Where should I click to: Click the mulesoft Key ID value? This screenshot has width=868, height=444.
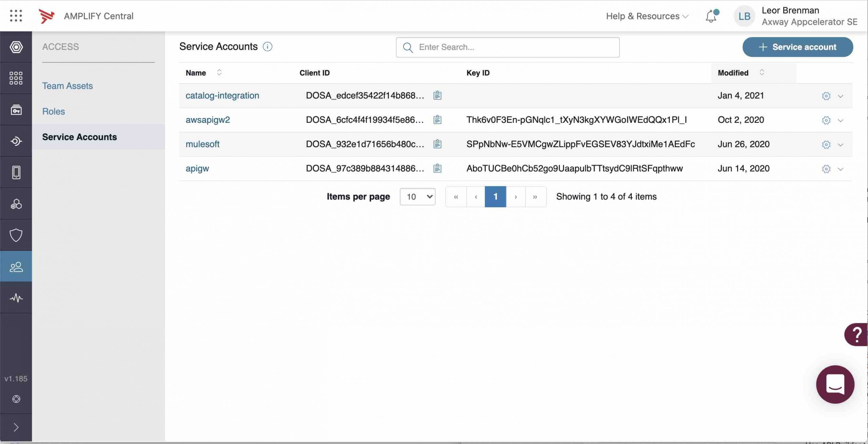580,144
